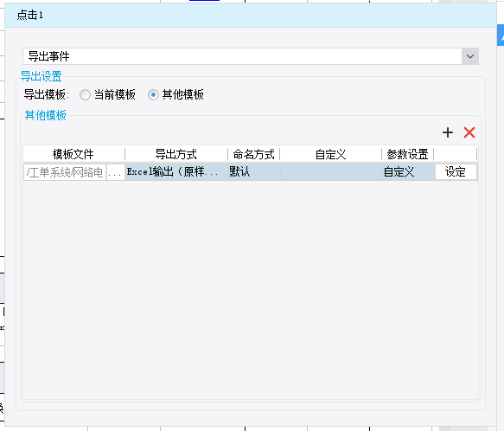The width and height of the screenshot is (504, 431).
Task: Click the 参数设置 column header
Action: point(407,154)
